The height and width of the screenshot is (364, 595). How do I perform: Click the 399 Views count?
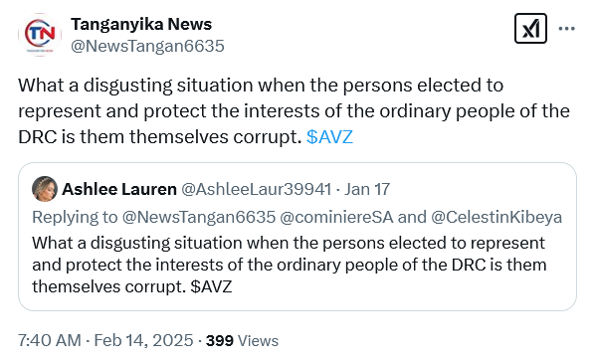242,340
